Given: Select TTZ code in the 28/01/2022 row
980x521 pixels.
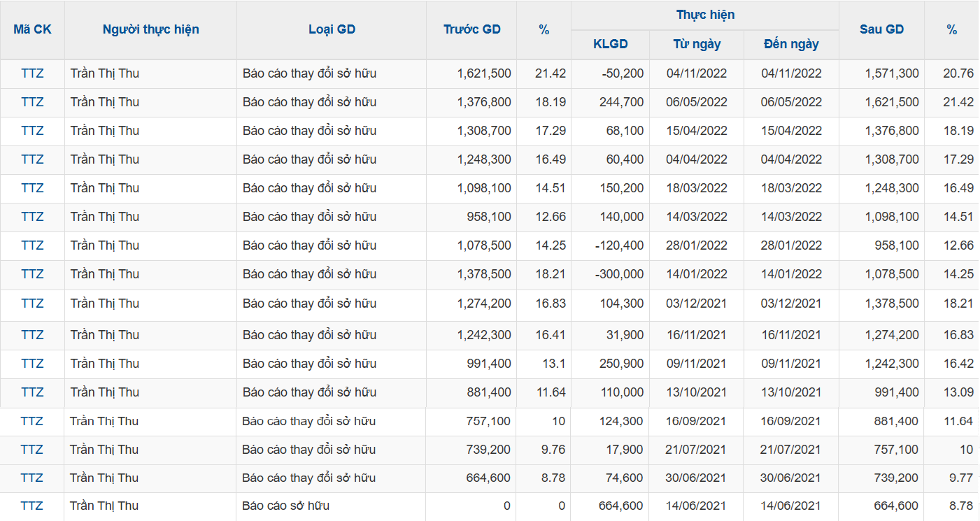Looking at the screenshot, I should pos(32,245).
